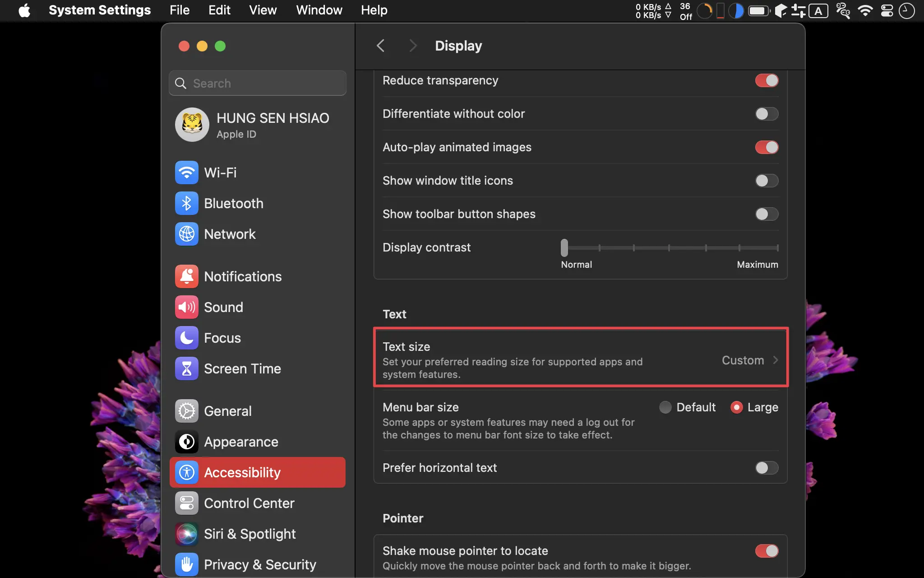Click the 'Normal' contrast label

[x=576, y=265]
